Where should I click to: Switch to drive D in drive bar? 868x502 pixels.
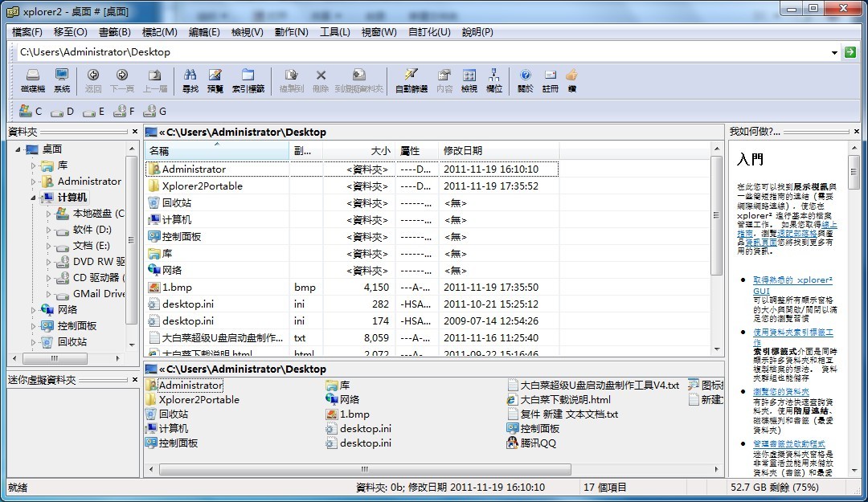tap(63, 112)
